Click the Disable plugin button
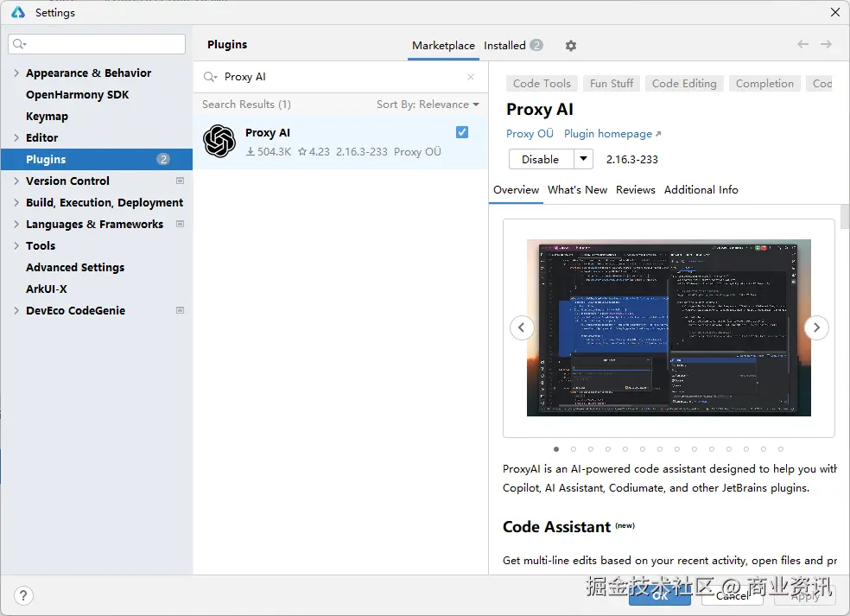 [541, 159]
